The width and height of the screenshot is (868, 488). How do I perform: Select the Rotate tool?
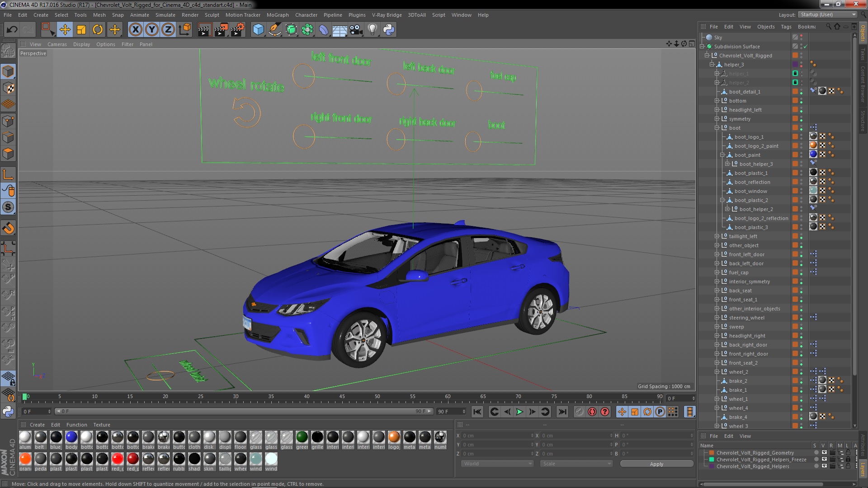pos(98,30)
